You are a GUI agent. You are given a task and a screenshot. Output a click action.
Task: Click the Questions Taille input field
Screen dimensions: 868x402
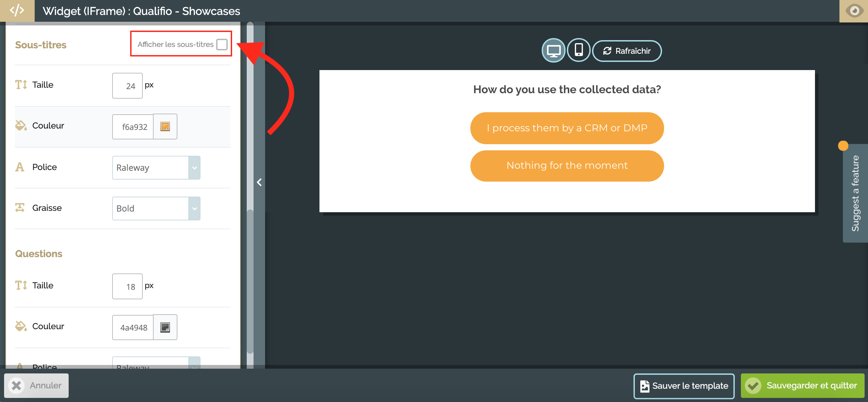(127, 286)
